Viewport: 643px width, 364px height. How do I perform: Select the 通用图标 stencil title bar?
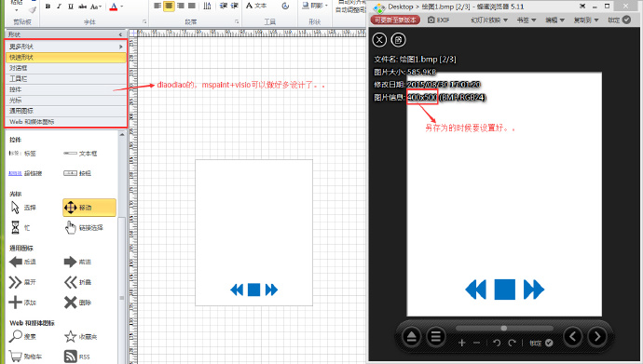[x=66, y=111]
